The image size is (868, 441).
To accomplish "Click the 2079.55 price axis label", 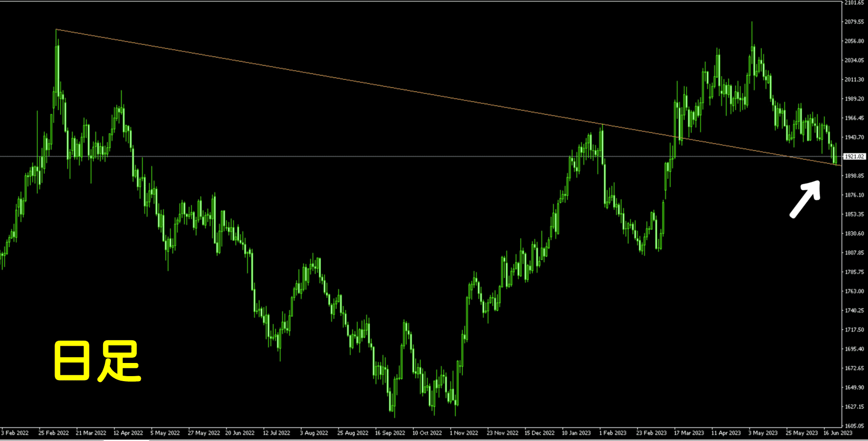I will (x=854, y=22).
